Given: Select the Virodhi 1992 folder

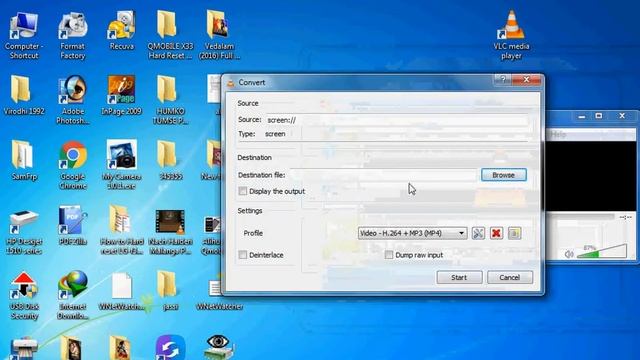Looking at the screenshot, I should click(24, 96).
